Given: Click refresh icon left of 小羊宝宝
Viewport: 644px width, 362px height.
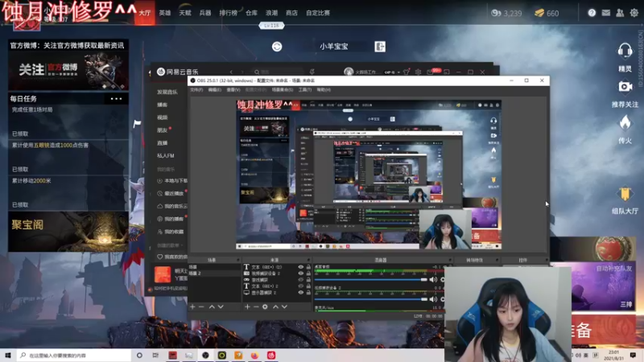Looking at the screenshot, I should pos(277,47).
